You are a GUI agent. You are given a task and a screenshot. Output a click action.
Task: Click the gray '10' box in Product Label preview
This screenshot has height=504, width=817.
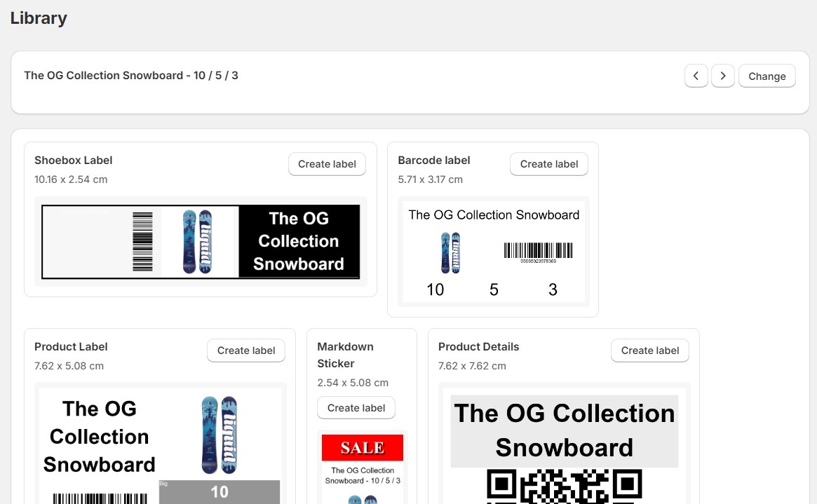click(x=220, y=492)
